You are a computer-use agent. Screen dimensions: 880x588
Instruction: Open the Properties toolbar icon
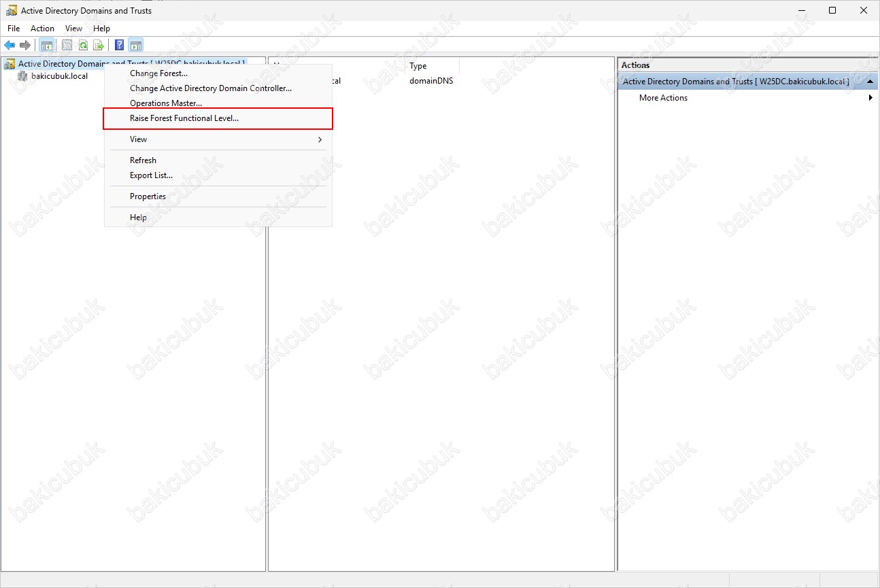click(67, 46)
